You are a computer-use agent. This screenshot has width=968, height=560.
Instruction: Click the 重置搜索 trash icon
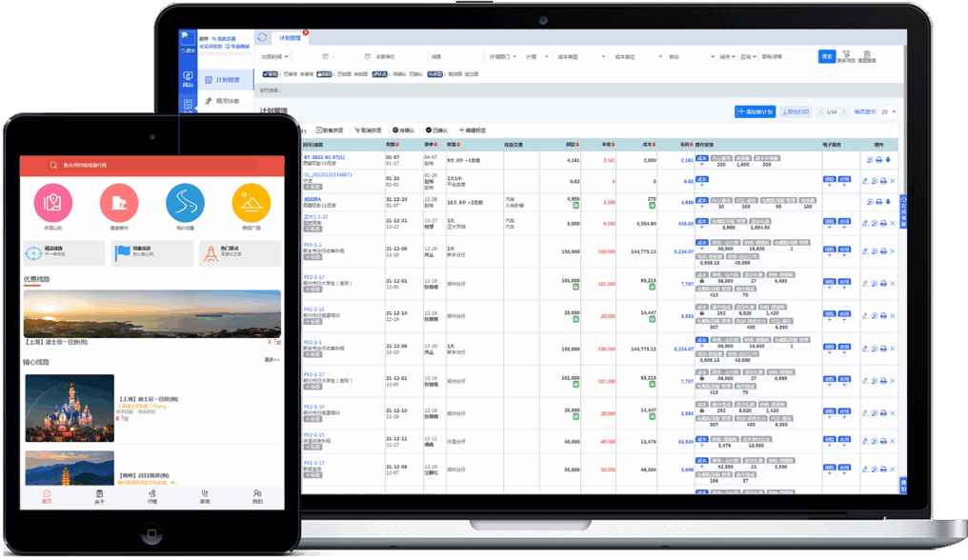pos(867,56)
